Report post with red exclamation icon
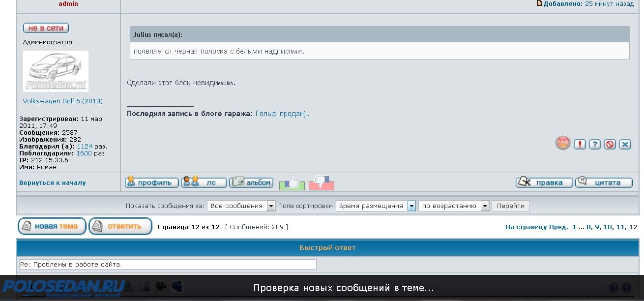This screenshot has height=301, width=644. [x=580, y=144]
